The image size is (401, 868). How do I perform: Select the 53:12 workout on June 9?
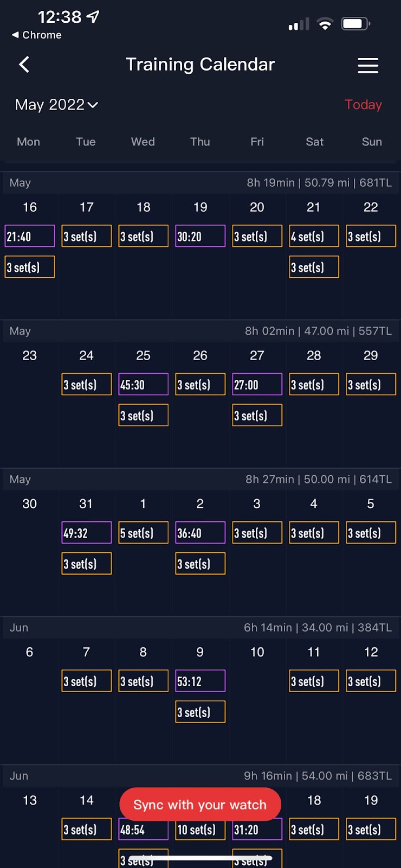[x=200, y=681]
